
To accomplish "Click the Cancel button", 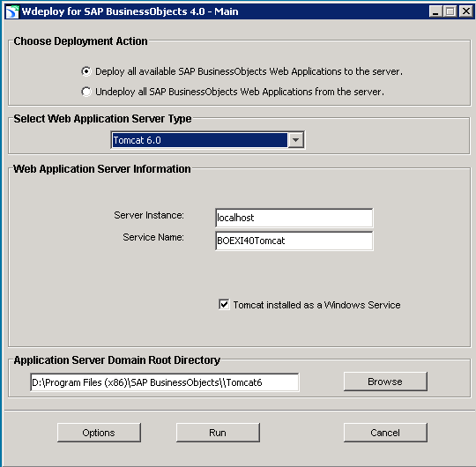I will pos(385,433).
